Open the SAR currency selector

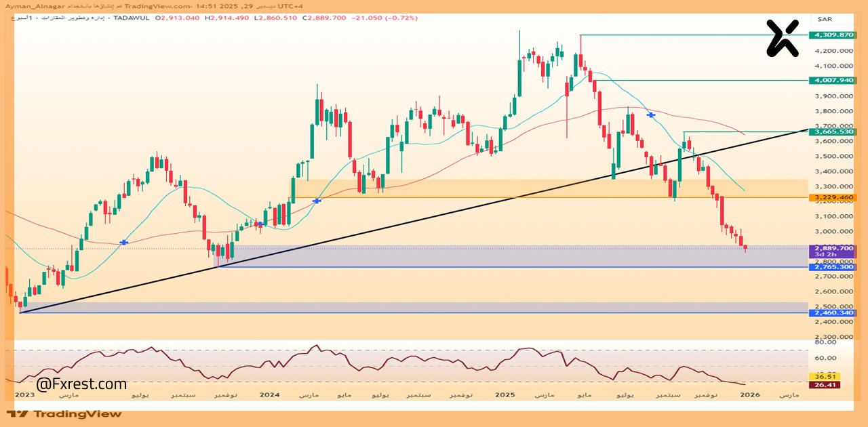[x=825, y=19]
